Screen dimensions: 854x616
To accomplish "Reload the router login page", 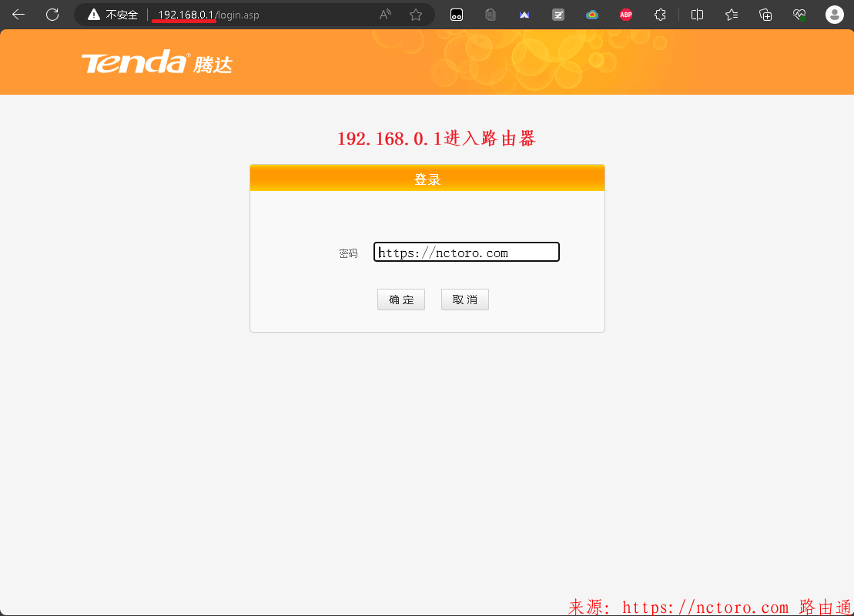I will 52,15.
